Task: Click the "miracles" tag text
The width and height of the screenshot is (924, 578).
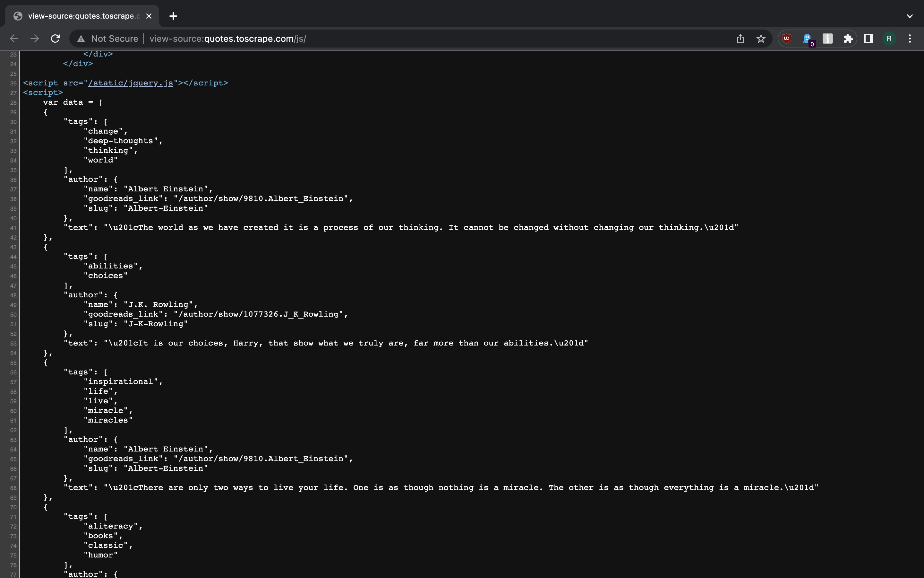Action: click(x=108, y=420)
